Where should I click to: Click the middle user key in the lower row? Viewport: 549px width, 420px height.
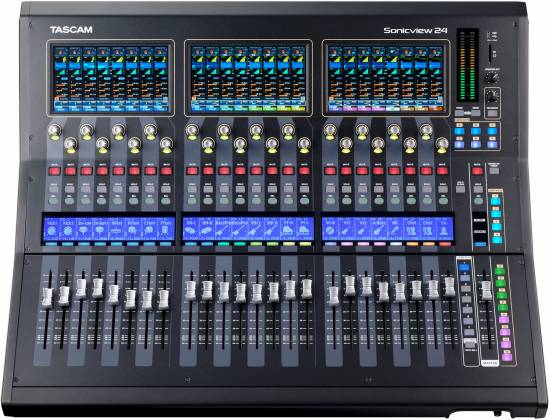tap(475, 144)
